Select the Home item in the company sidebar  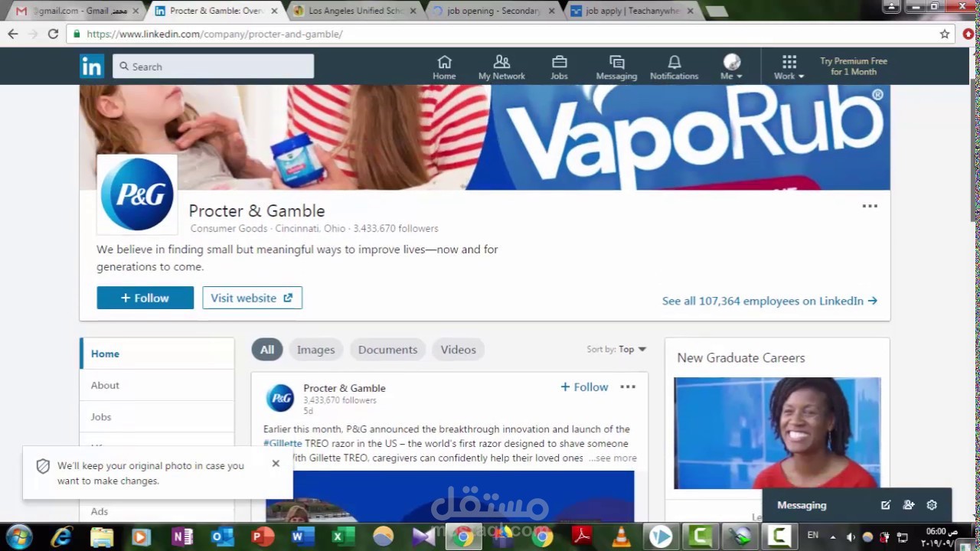157,354
